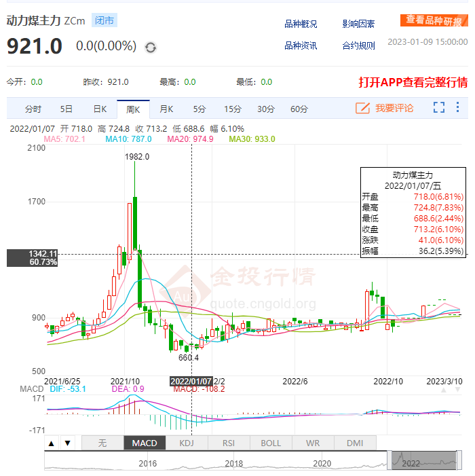Click the MA5: 702.1 legend label
475x476 pixels.
(64, 139)
